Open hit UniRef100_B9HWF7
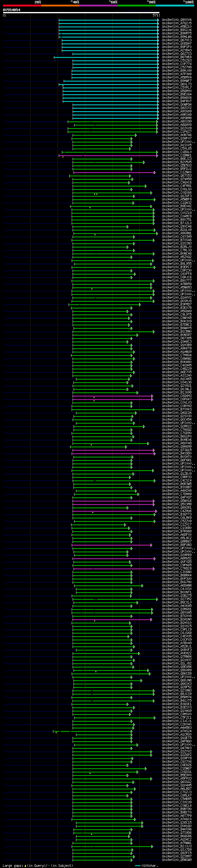Viewport: 197px width, 868px height. coord(177,81)
